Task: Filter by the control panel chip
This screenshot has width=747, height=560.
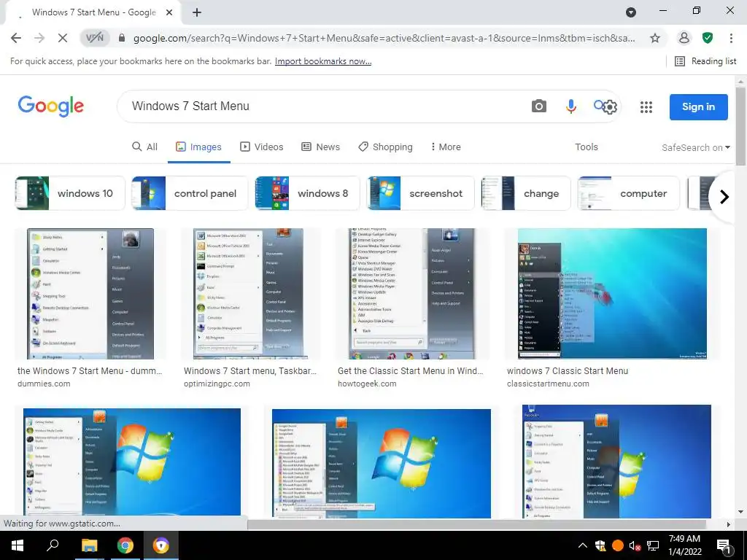Action: click(190, 193)
